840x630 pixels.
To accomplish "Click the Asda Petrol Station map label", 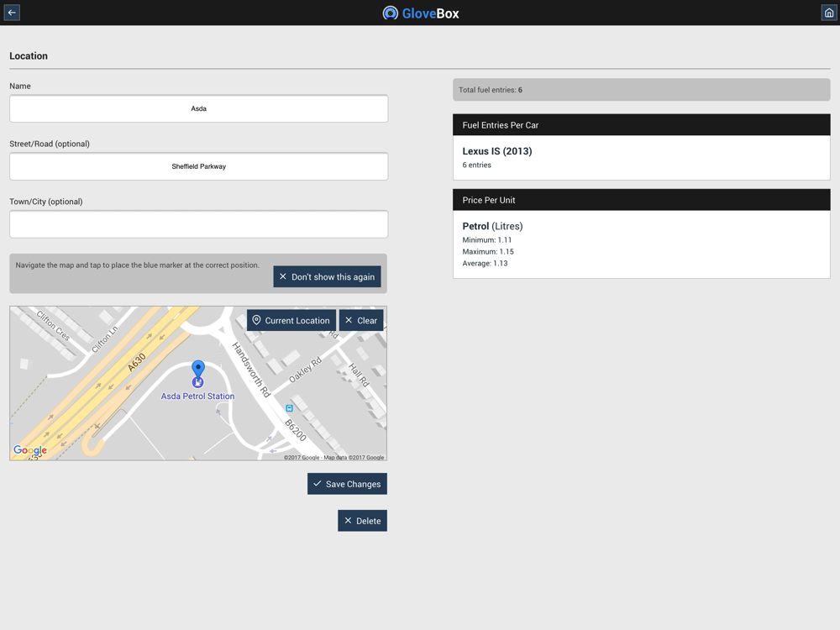I will click(x=197, y=396).
